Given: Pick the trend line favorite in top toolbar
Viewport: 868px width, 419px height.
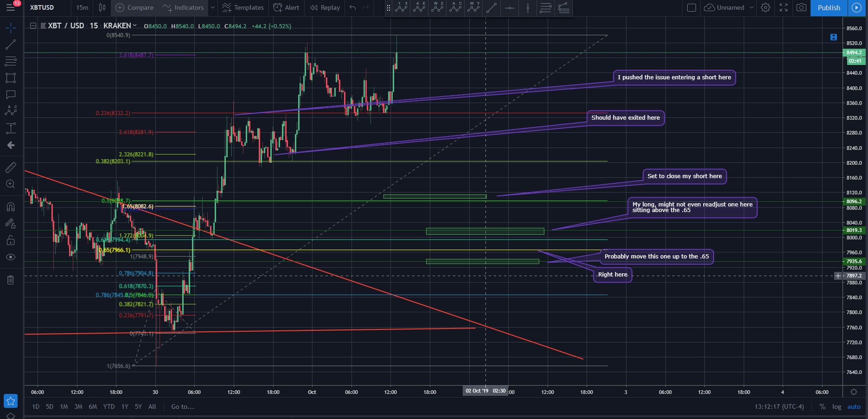Looking at the screenshot, I should 491,7.
